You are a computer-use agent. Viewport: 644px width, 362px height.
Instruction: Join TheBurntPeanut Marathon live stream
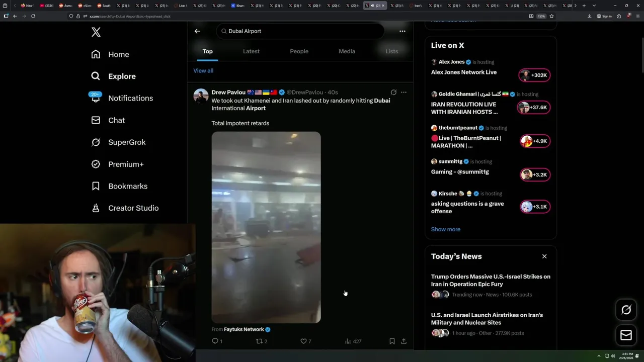(466, 142)
